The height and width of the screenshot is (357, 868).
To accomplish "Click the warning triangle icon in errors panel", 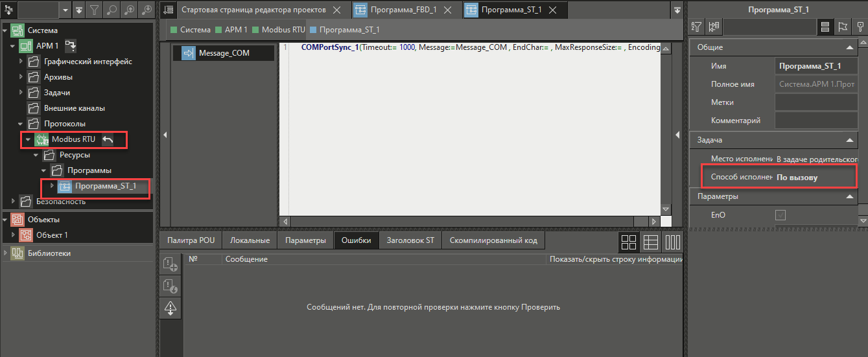I will pos(170,308).
